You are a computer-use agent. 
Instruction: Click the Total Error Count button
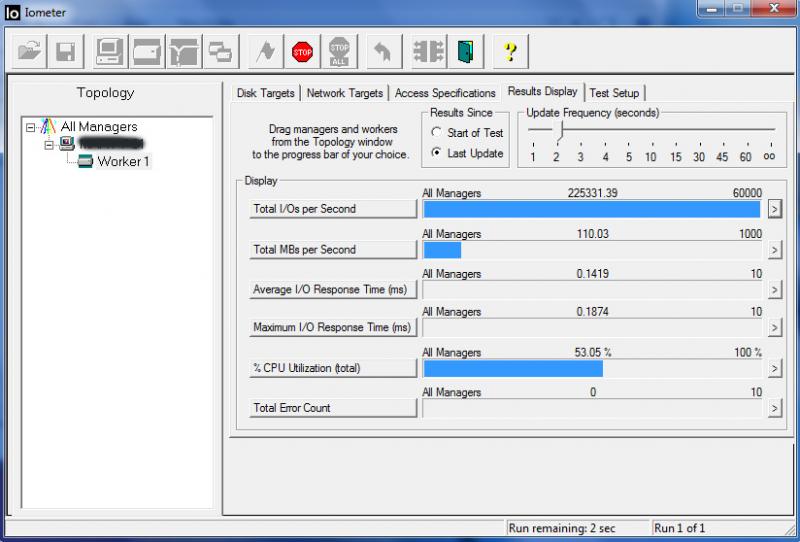(333, 408)
